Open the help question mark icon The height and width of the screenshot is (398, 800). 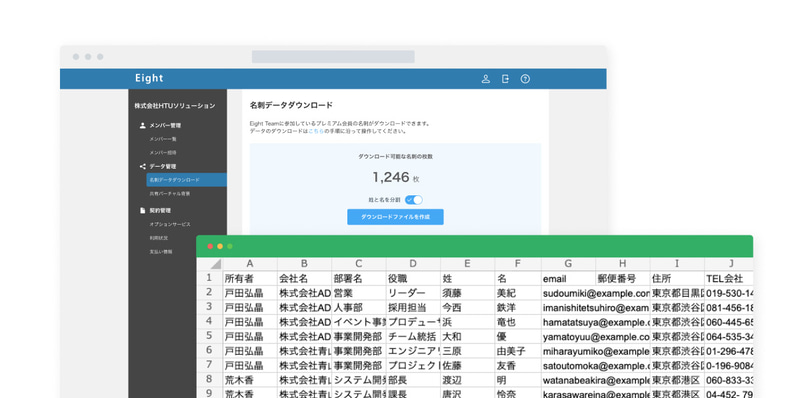click(525, 79)
